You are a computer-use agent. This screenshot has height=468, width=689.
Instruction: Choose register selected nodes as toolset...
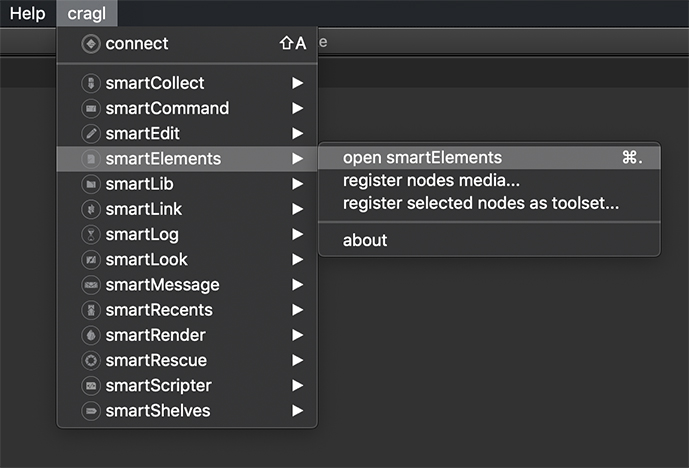[x=481, y=203]
